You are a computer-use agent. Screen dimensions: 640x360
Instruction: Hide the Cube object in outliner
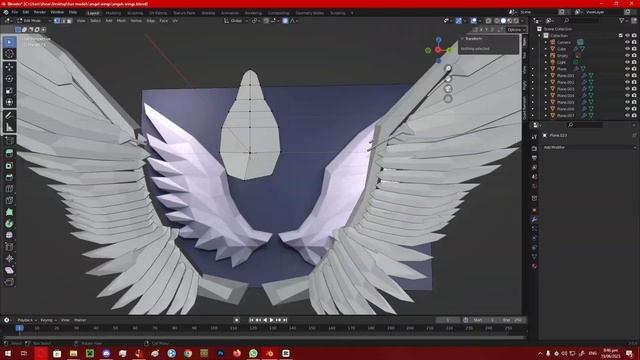627,49
